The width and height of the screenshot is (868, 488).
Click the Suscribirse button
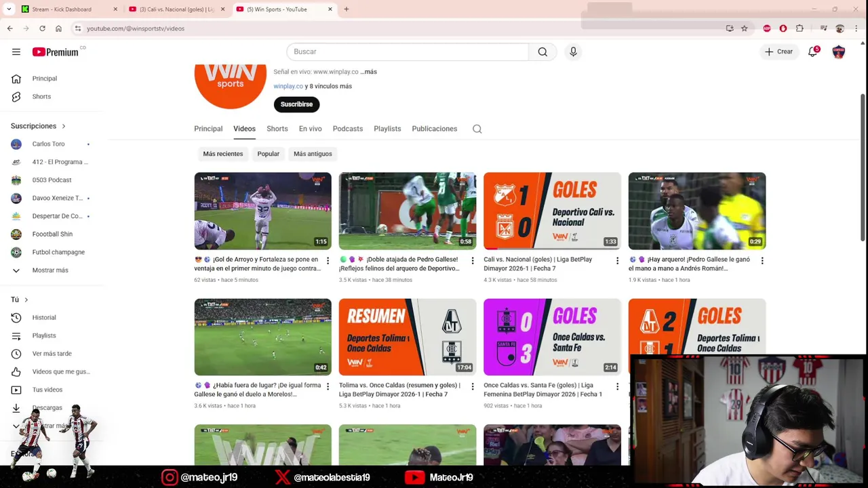tap(296, 104)
